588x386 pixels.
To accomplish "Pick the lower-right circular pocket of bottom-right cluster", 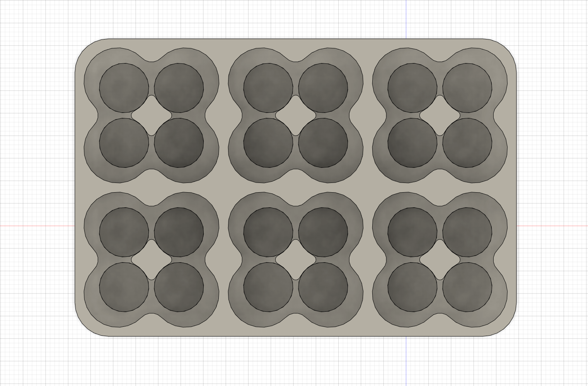I will tap(467, 287).
